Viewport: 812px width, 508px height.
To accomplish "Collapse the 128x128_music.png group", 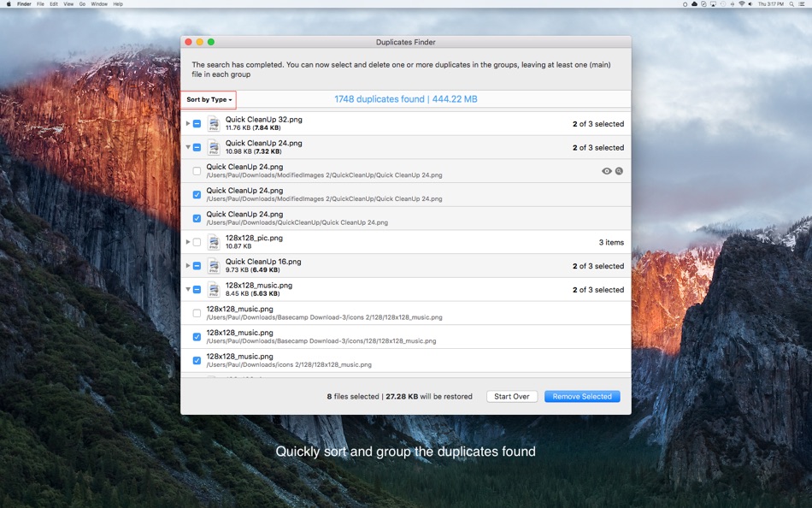I will pos(188,289).
